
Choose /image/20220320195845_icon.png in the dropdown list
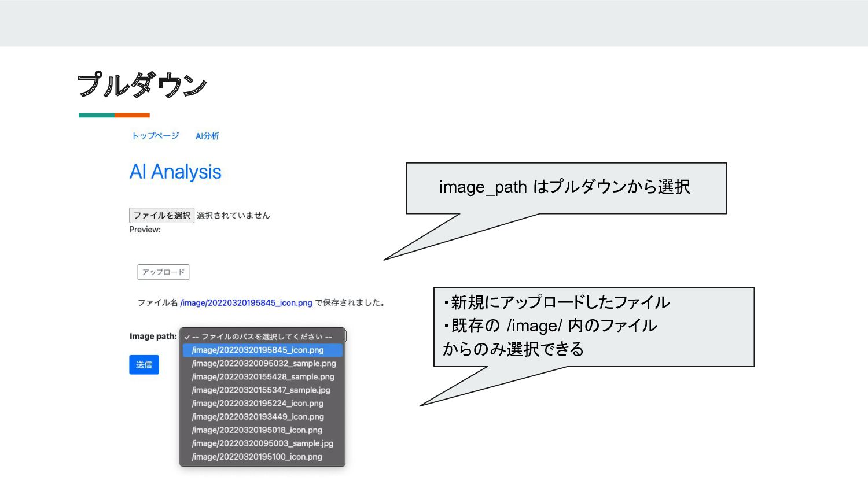[263, 350]
